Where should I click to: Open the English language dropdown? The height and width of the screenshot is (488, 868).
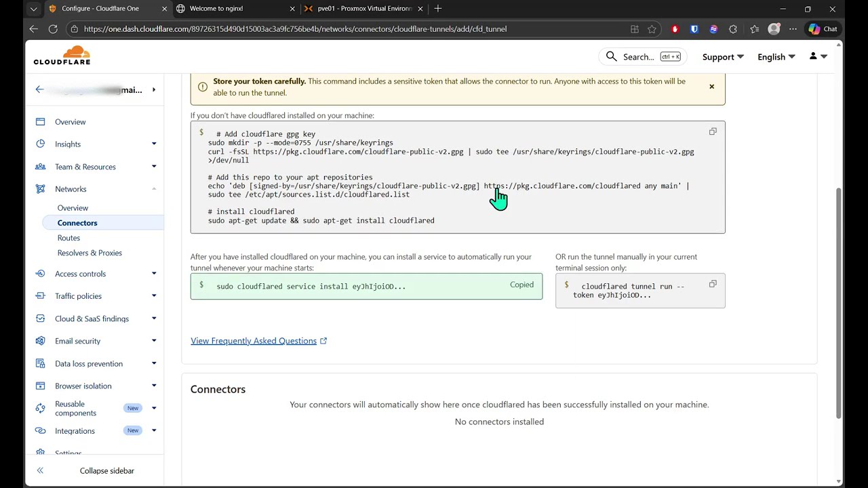776,57
